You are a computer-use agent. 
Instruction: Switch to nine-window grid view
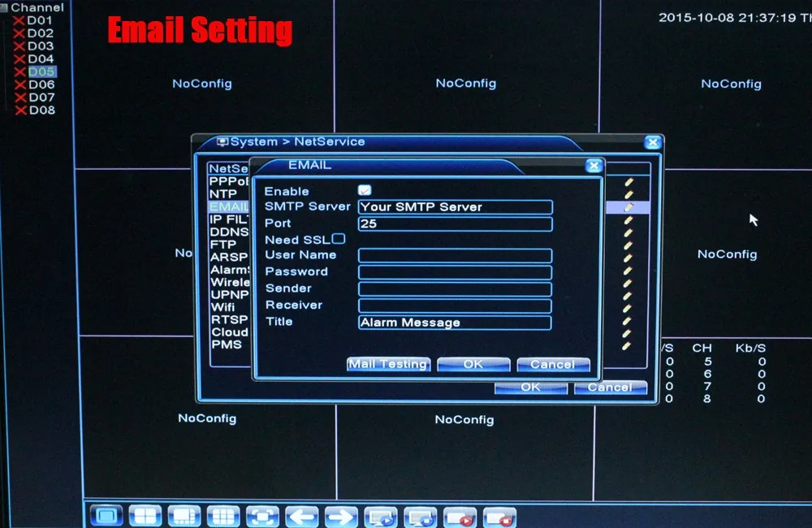point(223,516)
